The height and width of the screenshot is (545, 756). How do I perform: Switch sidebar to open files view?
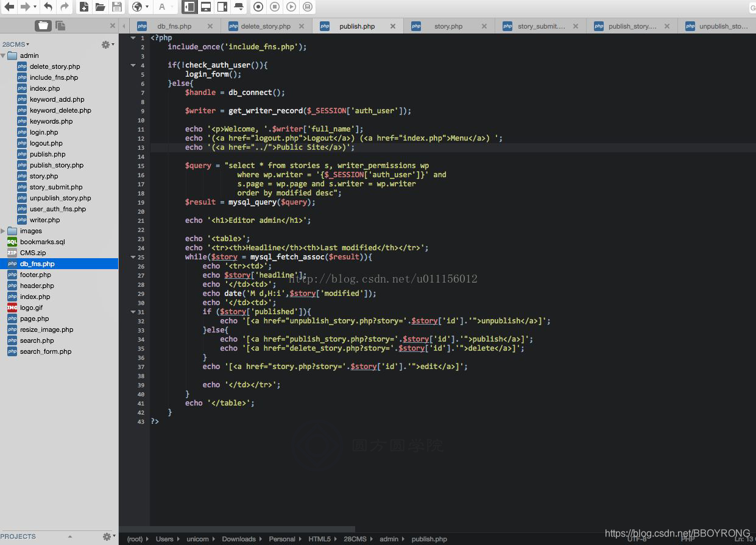(60, 25)
